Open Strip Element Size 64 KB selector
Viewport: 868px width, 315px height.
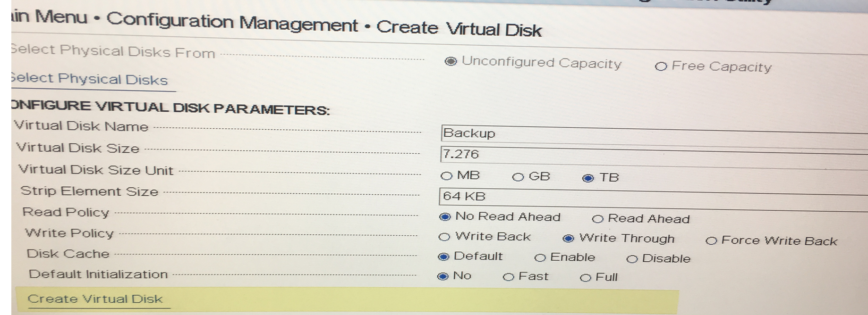point(652,197)
